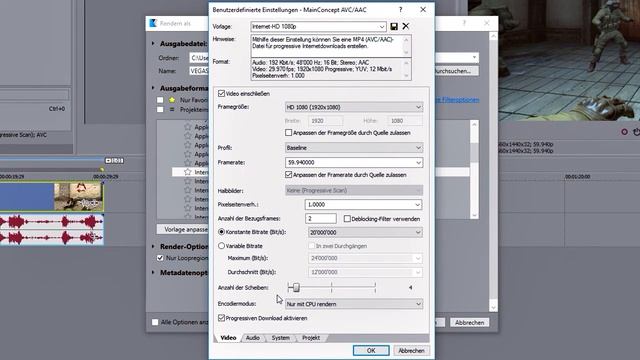The width and height of the screenshot is (640, 360).
Task: Open the Framegröße dropdown
Action: 354,107
